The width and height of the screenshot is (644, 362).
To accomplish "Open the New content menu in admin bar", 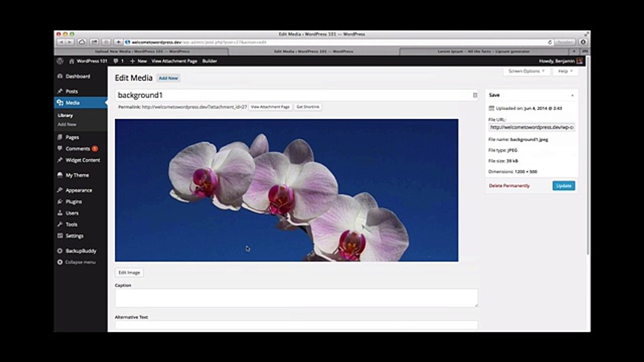I will [138, 61].
